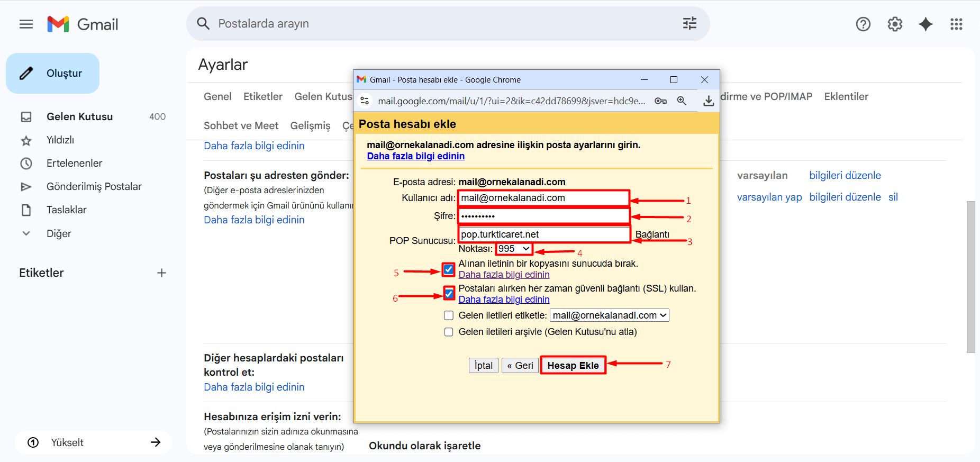
Task: Open the label mail@ornekalanadi.com dropdown
Action: [610, 315]
